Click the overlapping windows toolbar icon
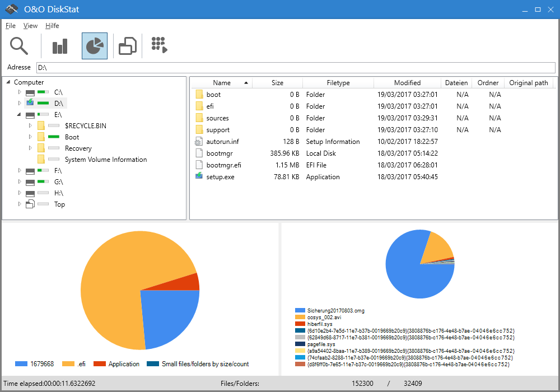 click(128, 46)
